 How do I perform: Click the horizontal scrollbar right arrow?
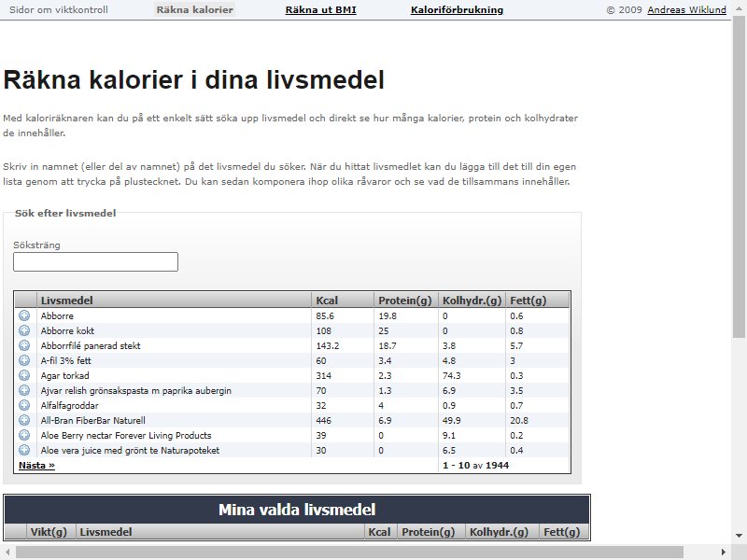point(724,553)
